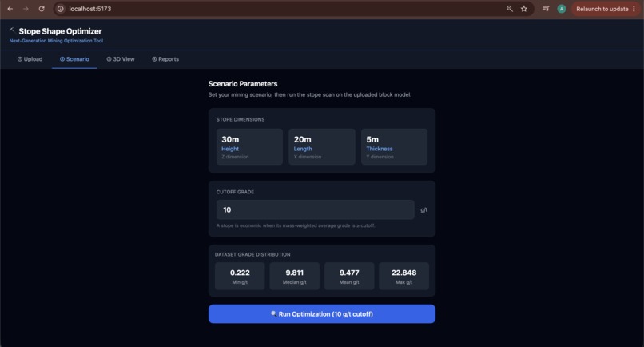Open the media control icon in the browser toolbar
This screenshot has width=644, height=347.
coord(546,9)
